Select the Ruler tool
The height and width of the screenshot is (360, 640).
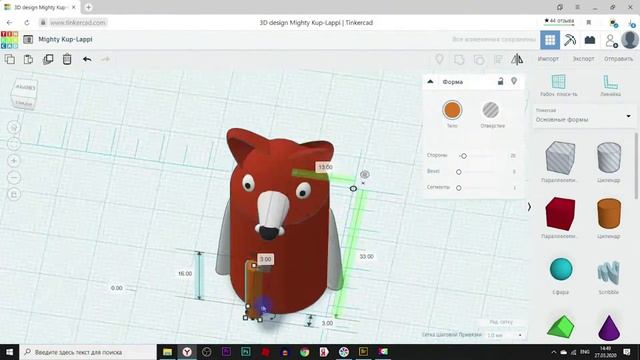coord(610,85)
